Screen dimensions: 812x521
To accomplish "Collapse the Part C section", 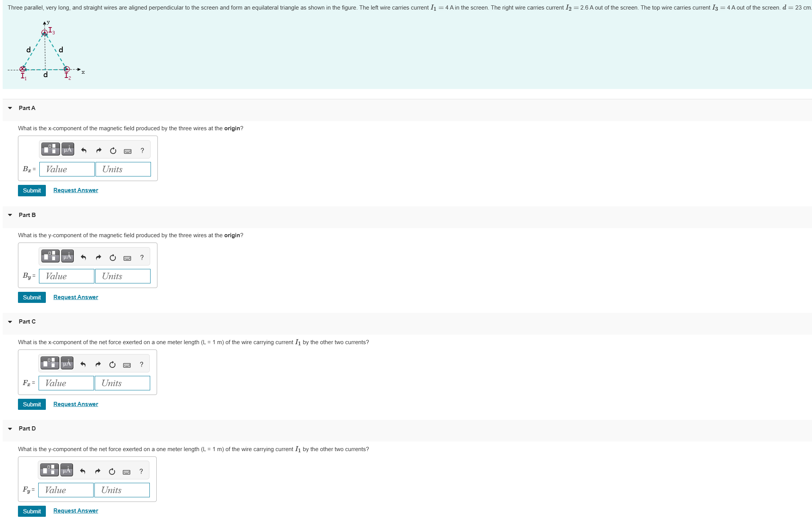I will [10, 322].
